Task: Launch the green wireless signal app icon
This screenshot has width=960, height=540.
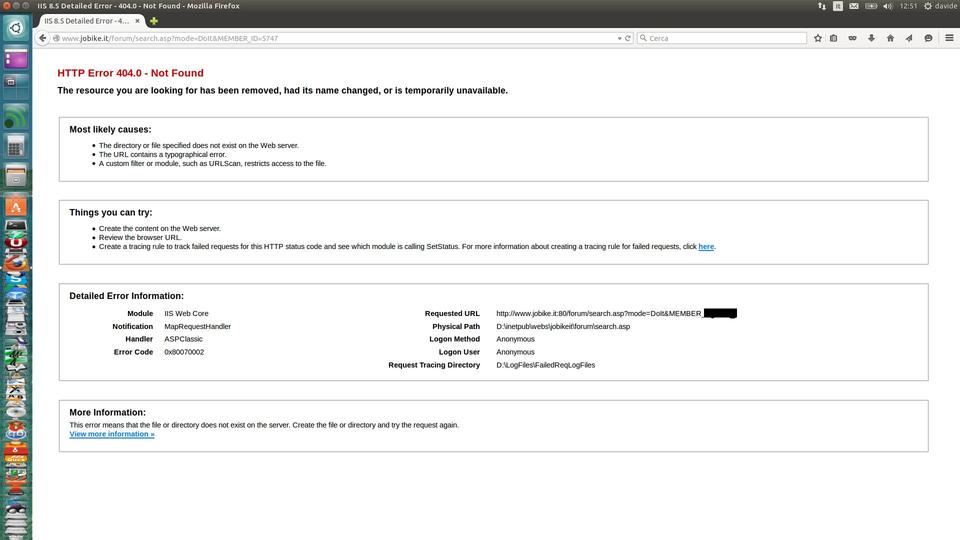Action: click(16, 116)
